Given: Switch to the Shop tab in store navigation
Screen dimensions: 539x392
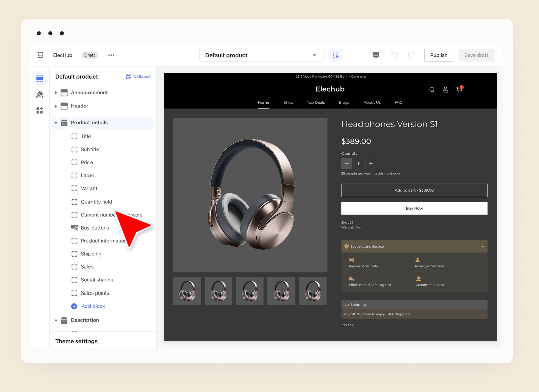Looking at the screenshot, I should coord(288,102).
